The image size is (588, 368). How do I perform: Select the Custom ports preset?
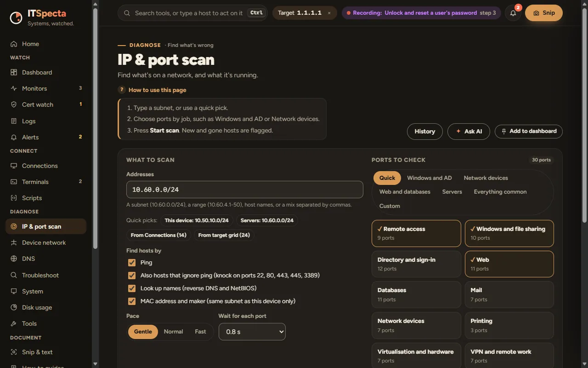coord(390,206)
